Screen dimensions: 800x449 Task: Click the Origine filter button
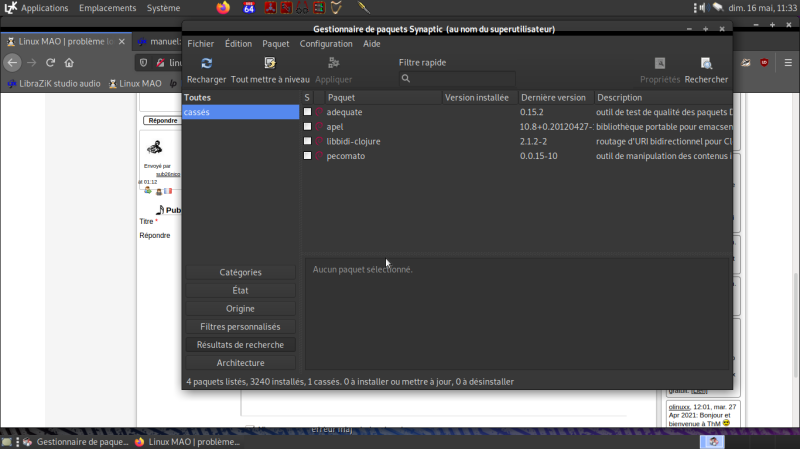pyautogui.click(x=240, y=309)
